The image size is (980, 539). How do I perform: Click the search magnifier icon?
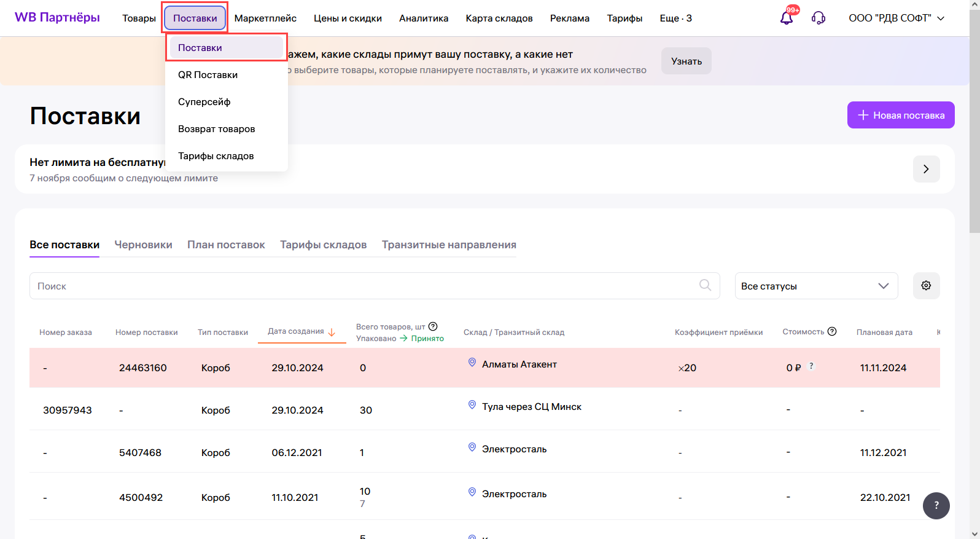pos(705,285)
